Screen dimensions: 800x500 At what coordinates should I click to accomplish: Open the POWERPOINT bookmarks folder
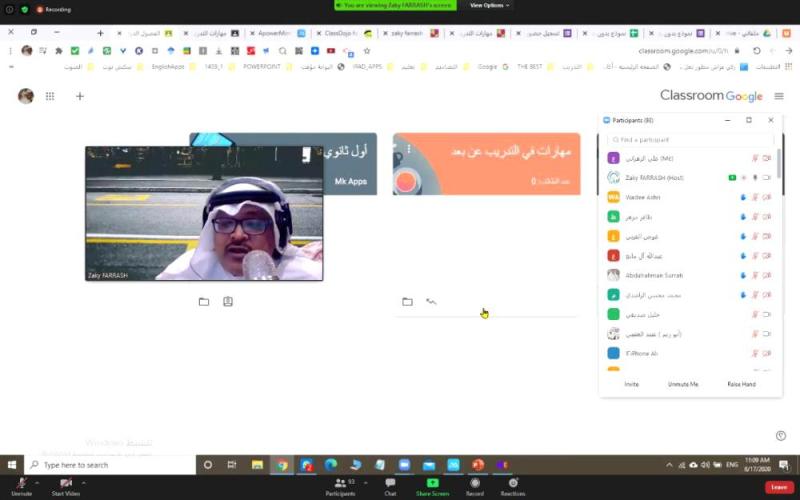point(266,66)
